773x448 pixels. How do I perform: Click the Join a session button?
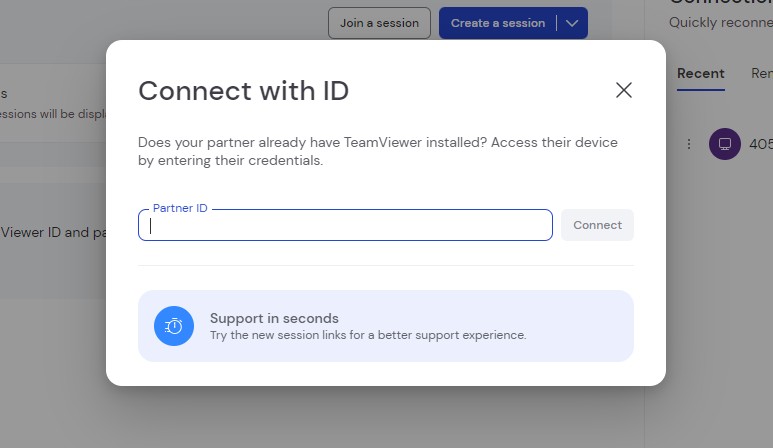[379, 23]
